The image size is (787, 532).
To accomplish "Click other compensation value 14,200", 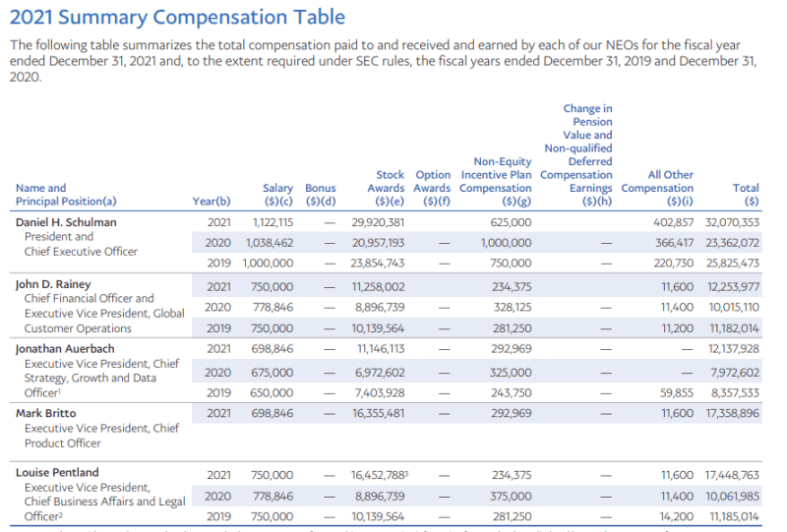I will tap(677, 516).
